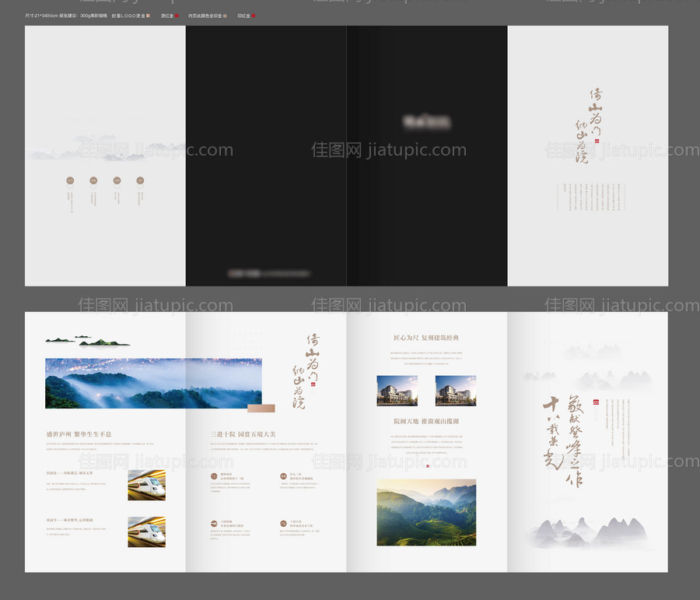Click the gold rectangle under the panorama
Viewport: 700px width, 600px height.
tap(261, 408)
